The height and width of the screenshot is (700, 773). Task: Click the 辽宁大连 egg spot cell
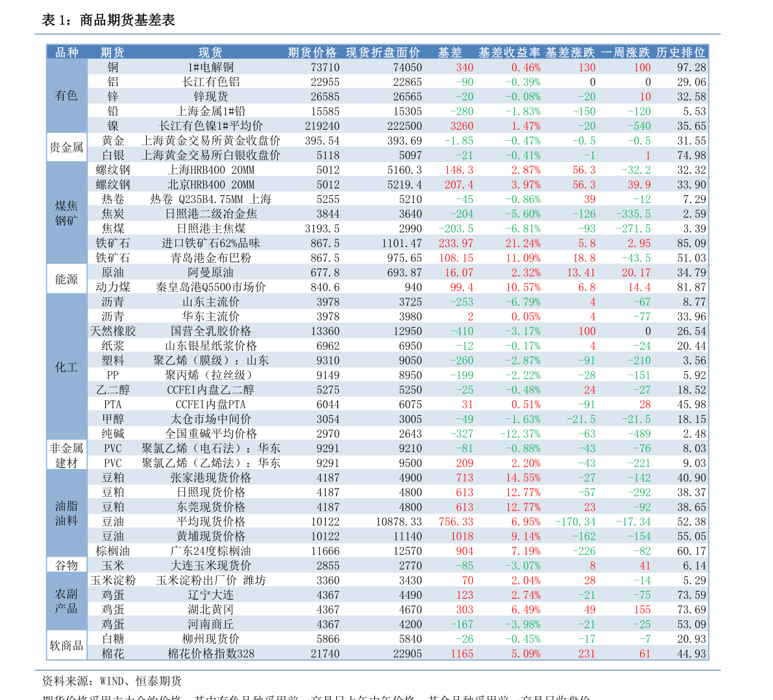click(210, 595)
